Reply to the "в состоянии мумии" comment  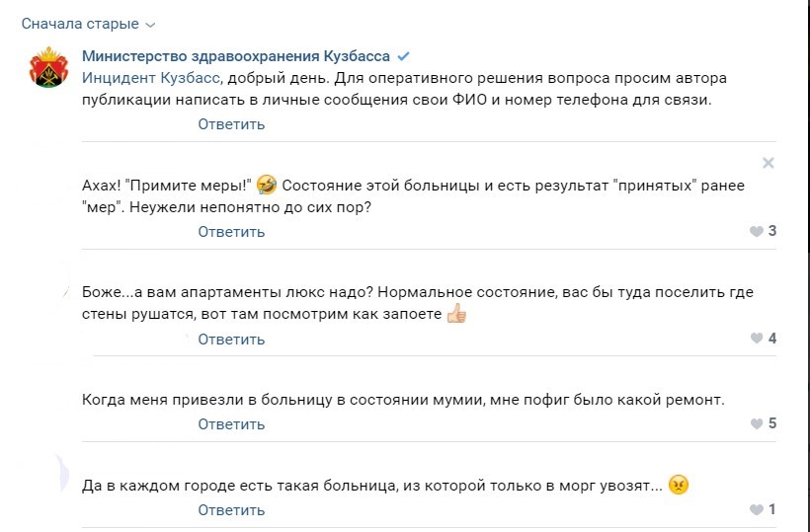[x=231, y=424]
